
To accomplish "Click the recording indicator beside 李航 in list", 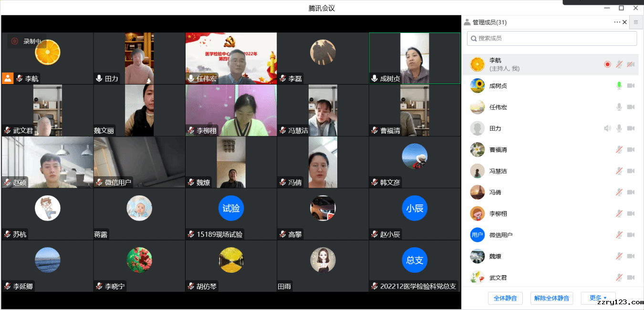I will tap(607, 64).
